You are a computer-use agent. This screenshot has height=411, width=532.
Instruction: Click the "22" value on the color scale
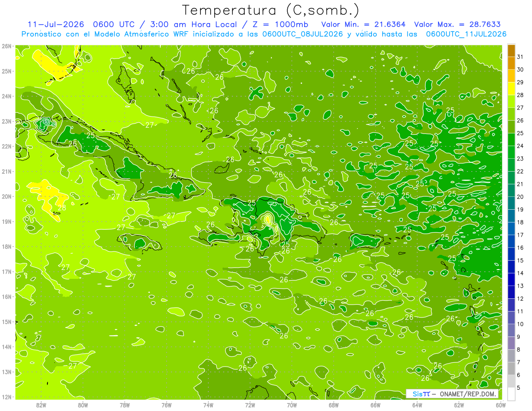(520, 171)
